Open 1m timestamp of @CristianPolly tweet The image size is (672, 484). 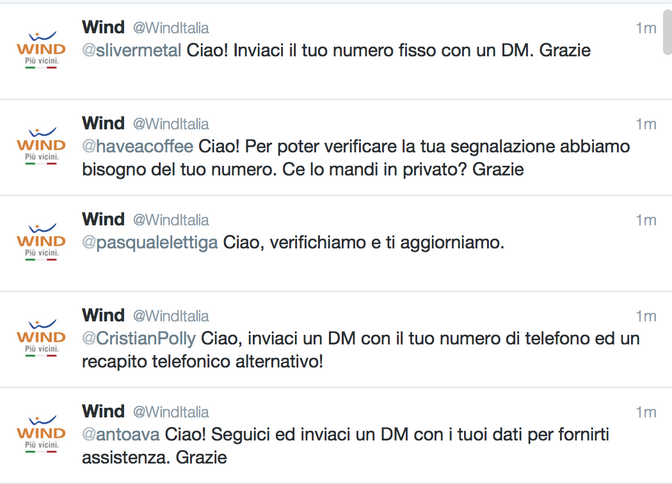coord(645,316)
